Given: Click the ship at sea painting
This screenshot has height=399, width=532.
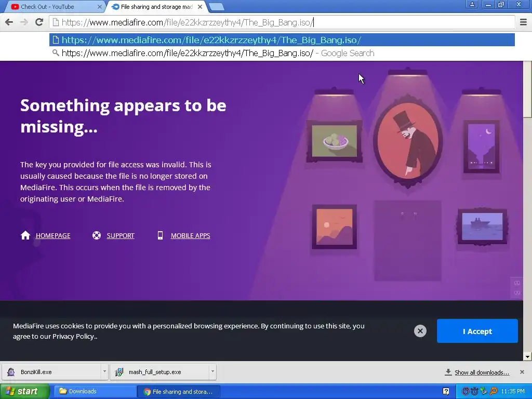Looking at the screenshot, I should click(x=482, y=226).
